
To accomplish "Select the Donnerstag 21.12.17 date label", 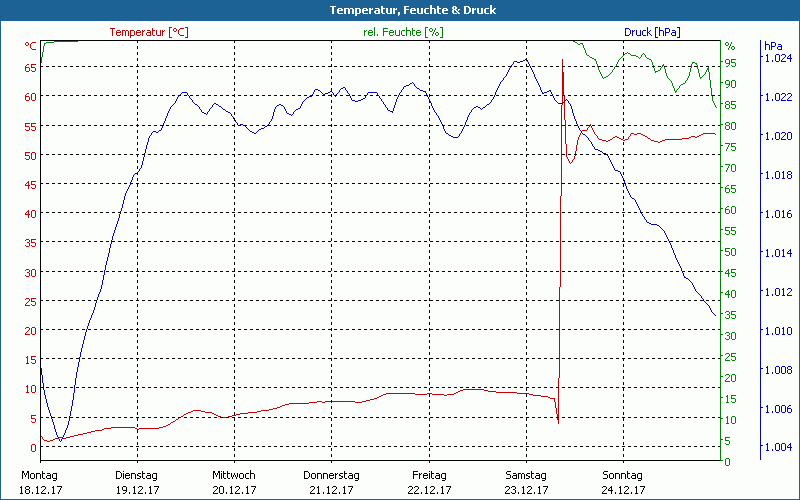I will [331, 482].
